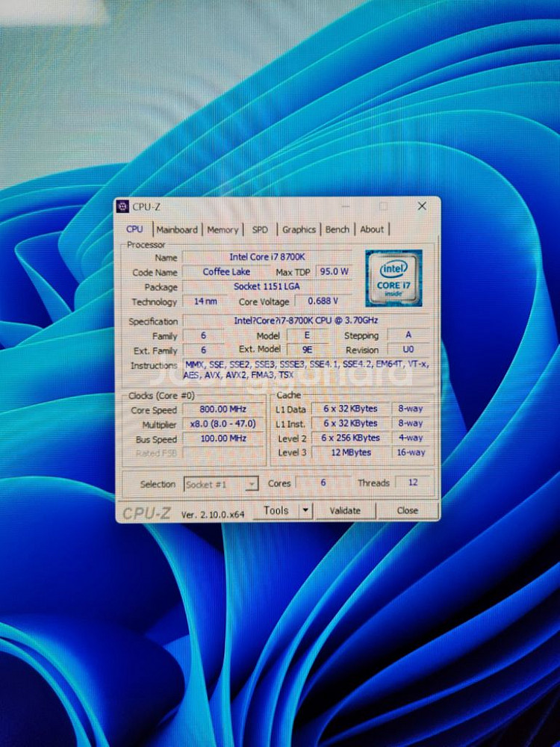Click the Core Speed value 800.00 MHz
Screen dimensions: 560x747
click(x=223, y=409)
